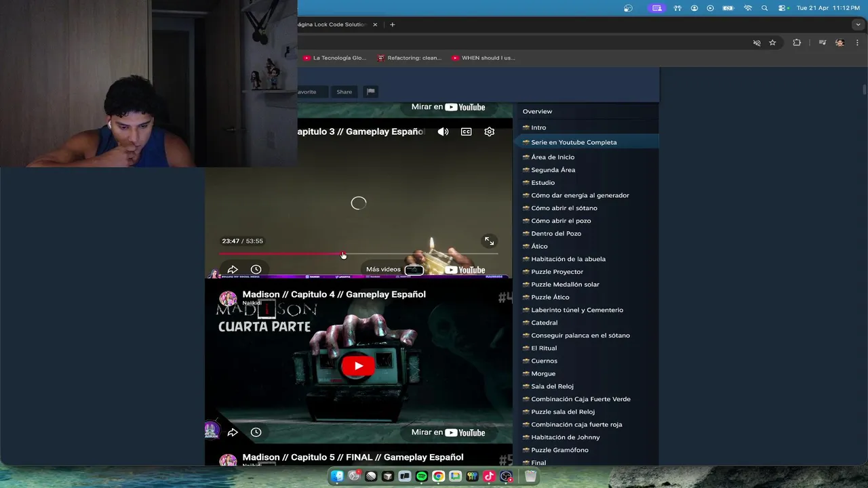The width and height of the screenshot is (868, 488).
Task: Click the Más videos button
Action: (x=395, y=269)
